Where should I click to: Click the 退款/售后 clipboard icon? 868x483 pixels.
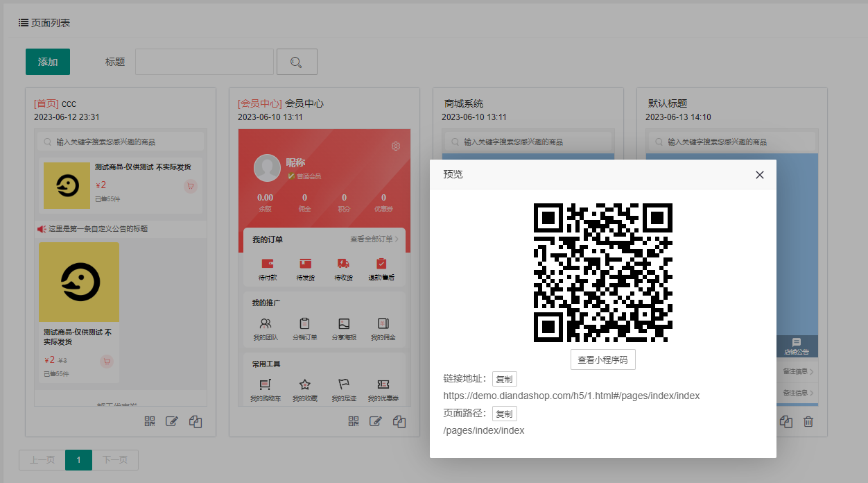(381, 264)
